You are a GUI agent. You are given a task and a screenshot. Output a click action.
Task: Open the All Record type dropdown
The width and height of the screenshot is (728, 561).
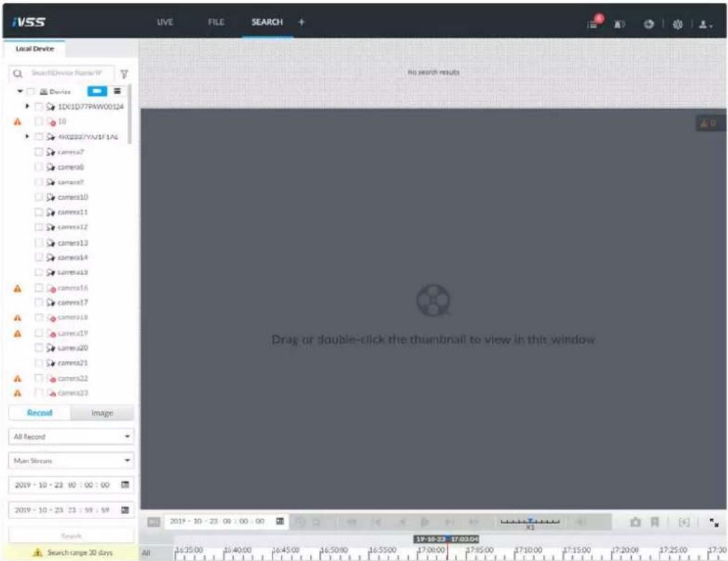(71, 437)
